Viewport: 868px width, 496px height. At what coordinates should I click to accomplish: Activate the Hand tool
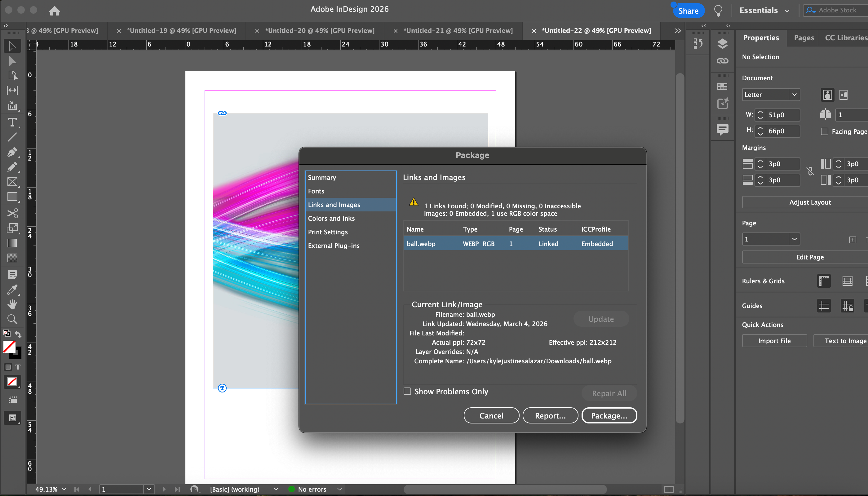tap(12, 304)
